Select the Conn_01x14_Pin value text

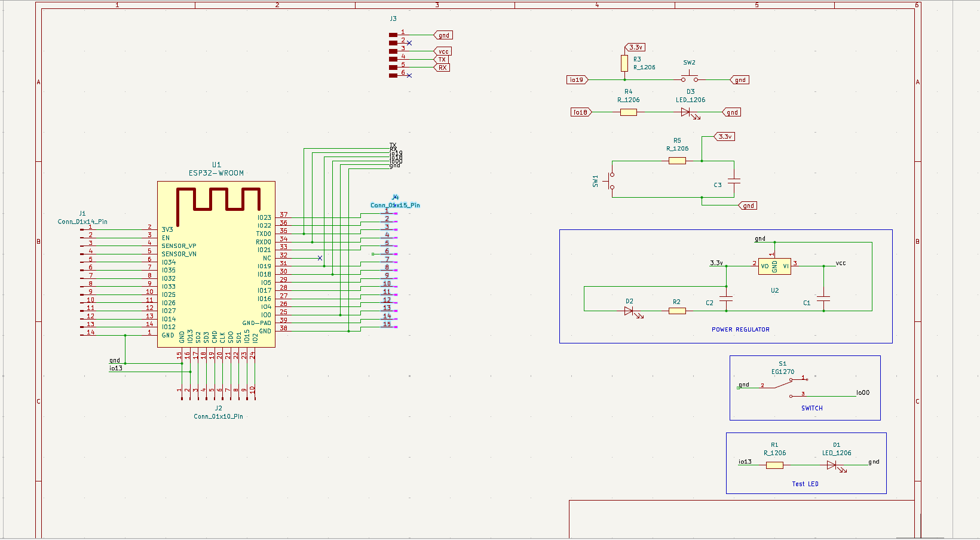pyautogui.click(x=82, y=222)
